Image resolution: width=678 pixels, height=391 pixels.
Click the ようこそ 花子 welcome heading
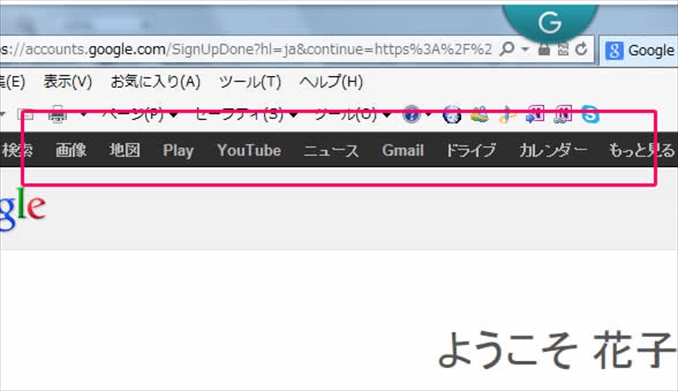coord(557,350)
